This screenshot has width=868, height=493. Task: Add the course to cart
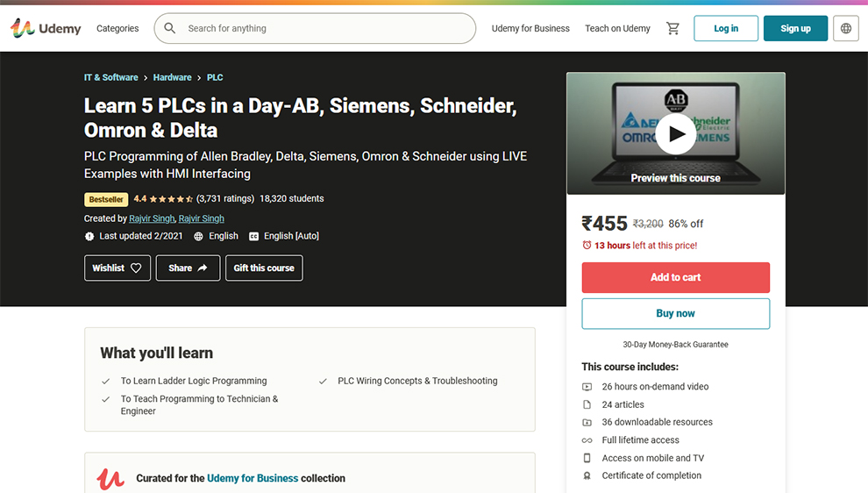675,277
